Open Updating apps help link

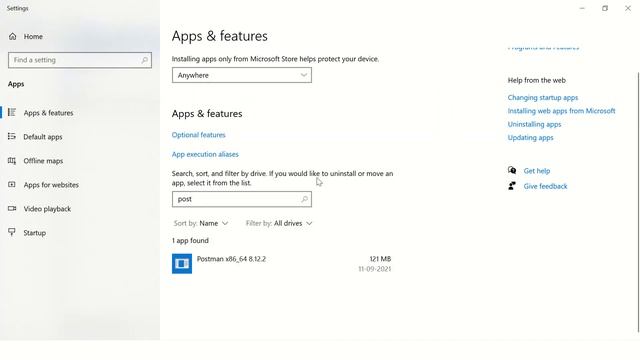(x=530, y=138)
